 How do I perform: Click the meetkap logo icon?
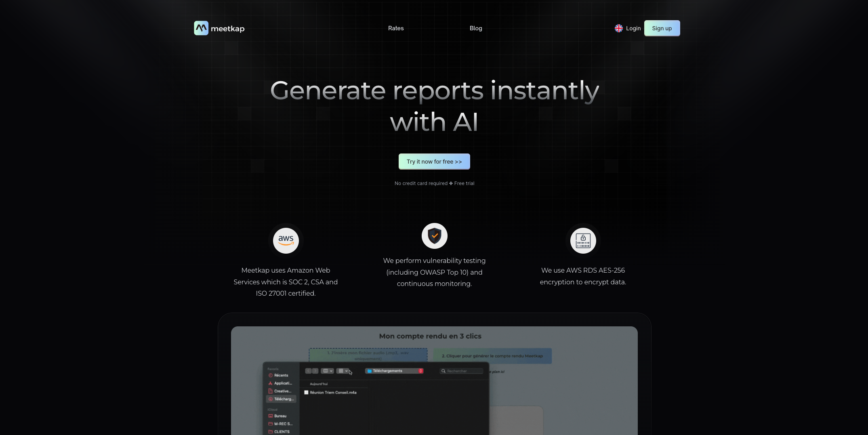[x=201, y=28]
